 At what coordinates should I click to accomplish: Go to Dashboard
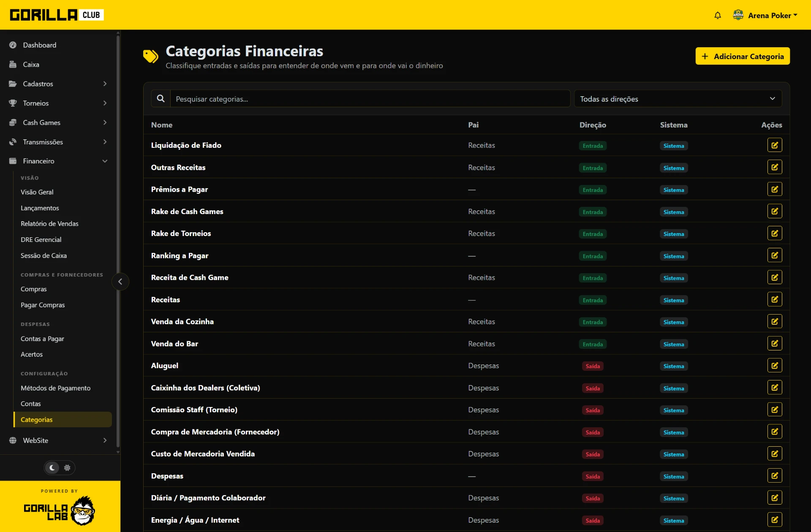pos(58,45)
